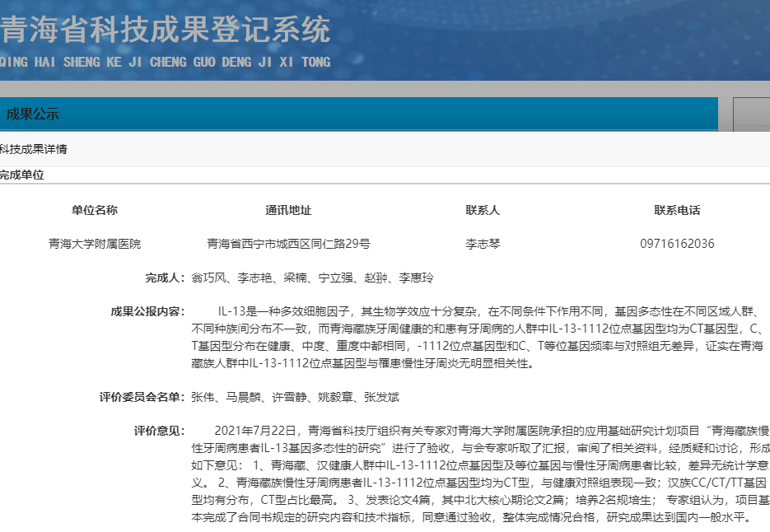This screenshot has width=770, height=532.
Task: Click the 评价委员会名单 label
Action: tap(142, 398)
